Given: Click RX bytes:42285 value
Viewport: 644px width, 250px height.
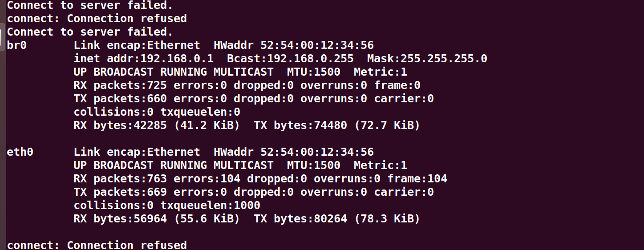Looking at the screenshot, I should pos(120,125).
